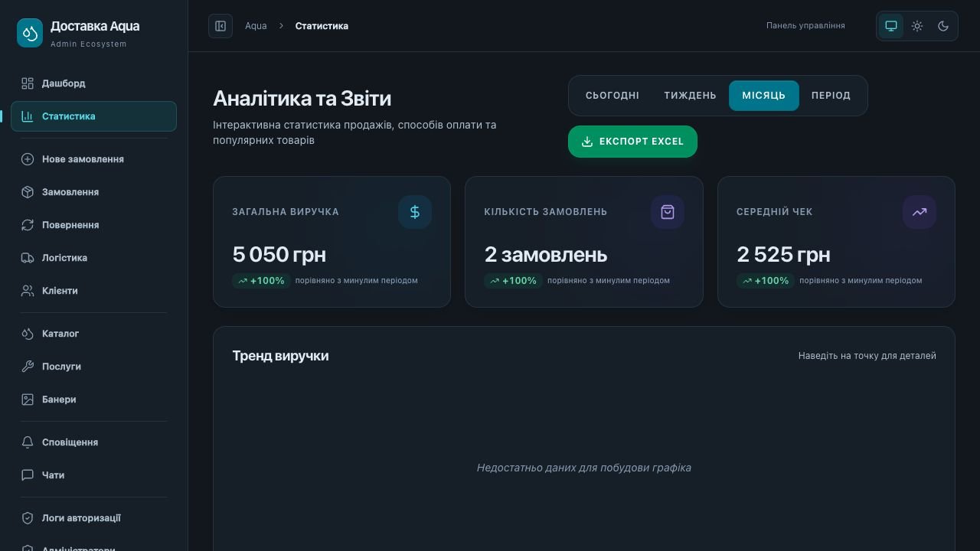Click the +100% badge under 2 525 грн
This screenshot has height=551, width=980.
pyautogui.click(x=766, y=281)
